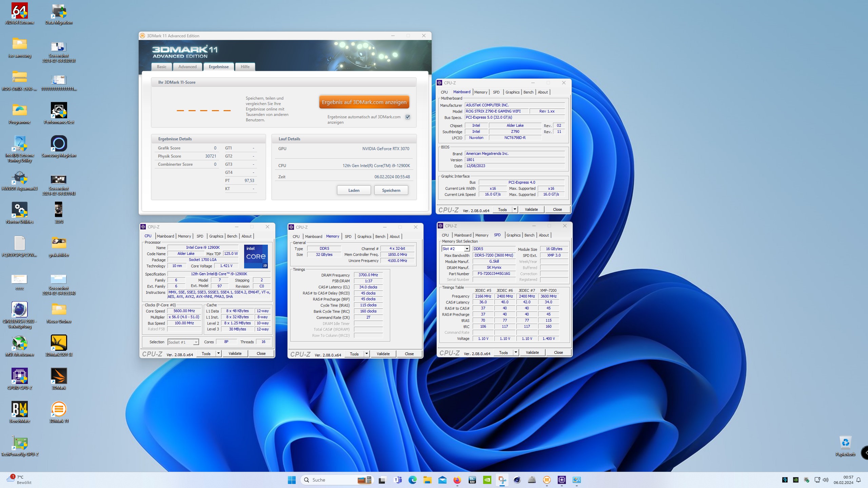Expand Tools arrow in CPU-Z CPU window
This screenshot has height=488, width=868.
[x=218, y=353]
